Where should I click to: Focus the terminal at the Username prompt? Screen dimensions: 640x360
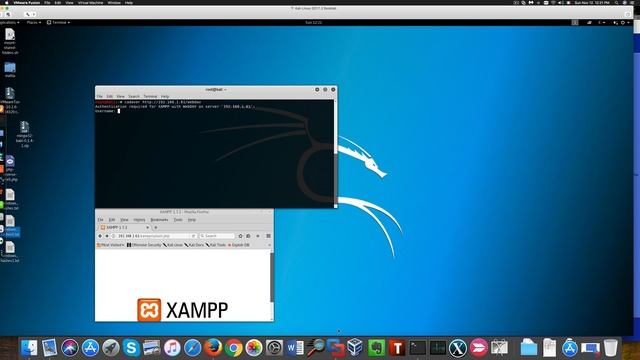point(119,111)
